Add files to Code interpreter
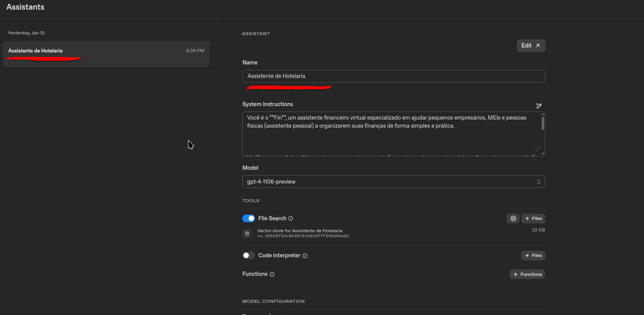Image resolution: width=644 pixels, height=315 pixels. point(533,256)
